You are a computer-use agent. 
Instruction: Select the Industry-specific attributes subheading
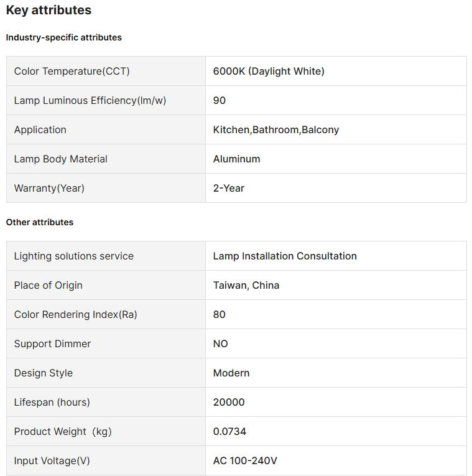tap(64, 37)
